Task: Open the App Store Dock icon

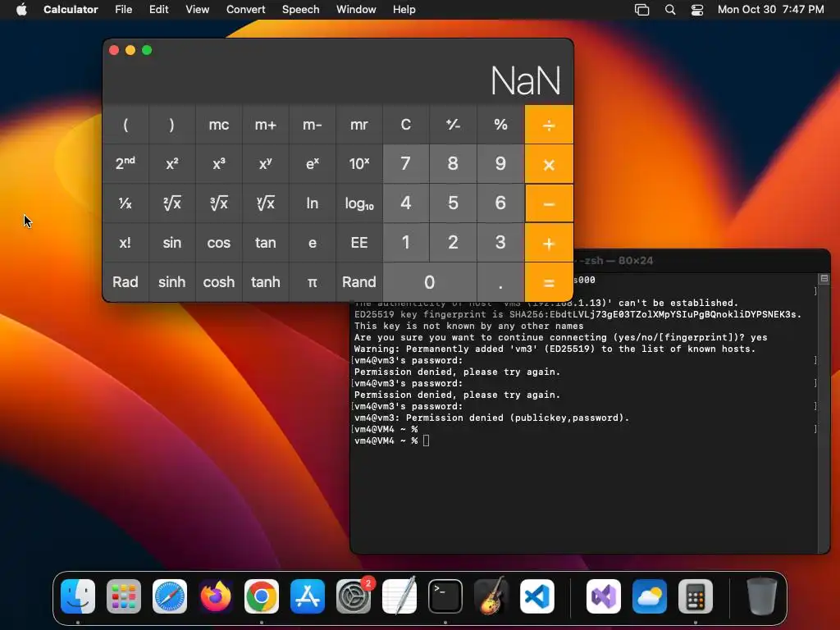Action: [308, 596]
